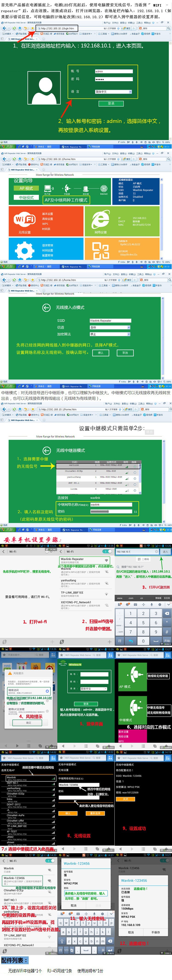Image resolution: width=172 pixels, height=980 pixels.
Task: Open 高级设置 link in orange wireless tile
Action: tap(47, 219)
